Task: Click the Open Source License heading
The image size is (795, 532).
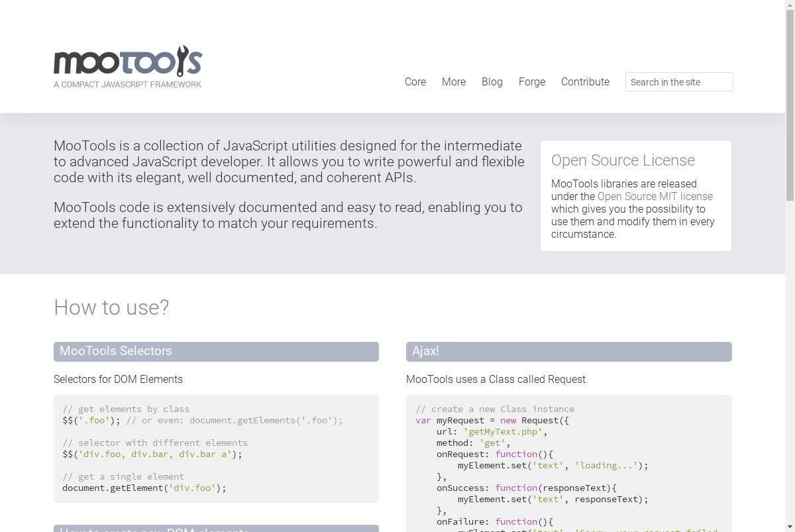Action: tap(623, 160)
